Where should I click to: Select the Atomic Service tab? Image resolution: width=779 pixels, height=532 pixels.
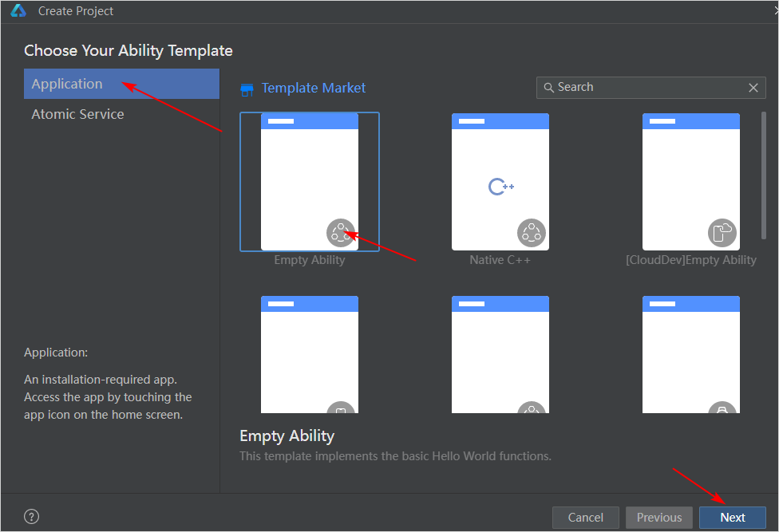click(121, 114)
